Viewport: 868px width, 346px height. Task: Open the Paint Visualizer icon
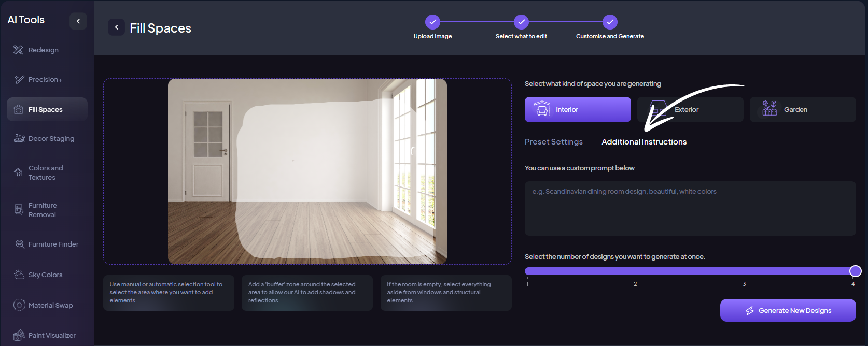click(19, 335)
